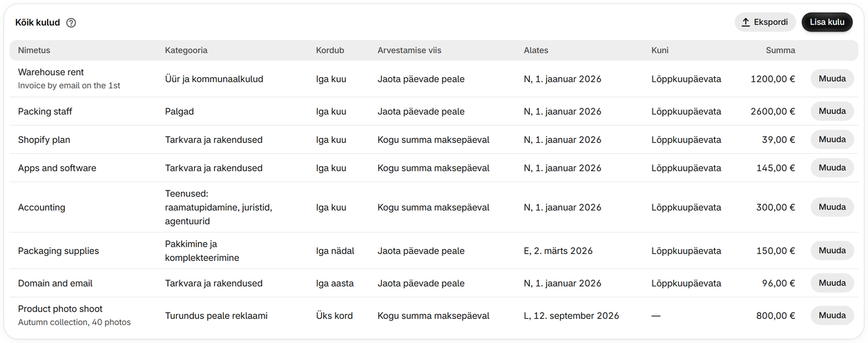Click Muuda for Apps and software
This screenshot has width=868, height=343.
(x=832, y=168)
